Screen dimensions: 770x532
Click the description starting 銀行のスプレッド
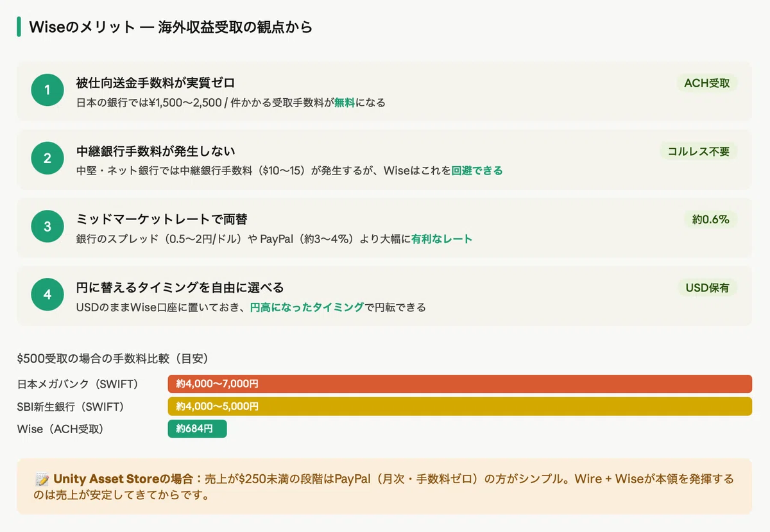pyautogui.click(x=275, y=239)
